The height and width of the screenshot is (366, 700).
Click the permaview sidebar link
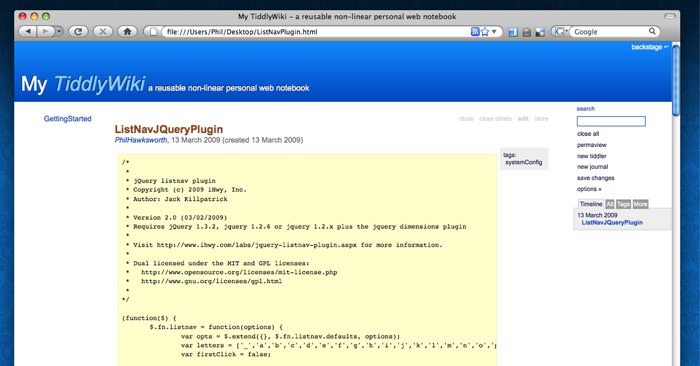coord(592,145)
